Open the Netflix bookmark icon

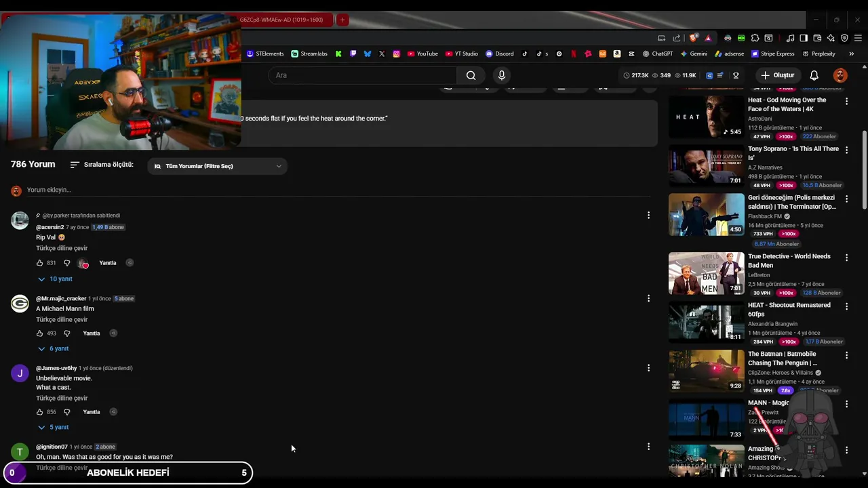[574, 54]
